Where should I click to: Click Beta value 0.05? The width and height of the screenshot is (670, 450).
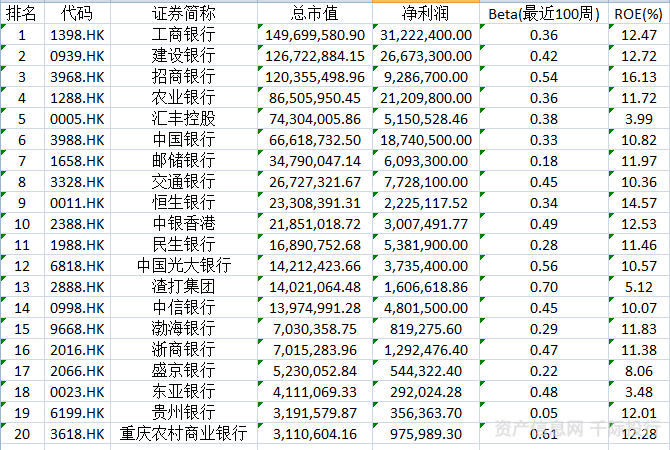pyautogui.click(x=544, y=412)
